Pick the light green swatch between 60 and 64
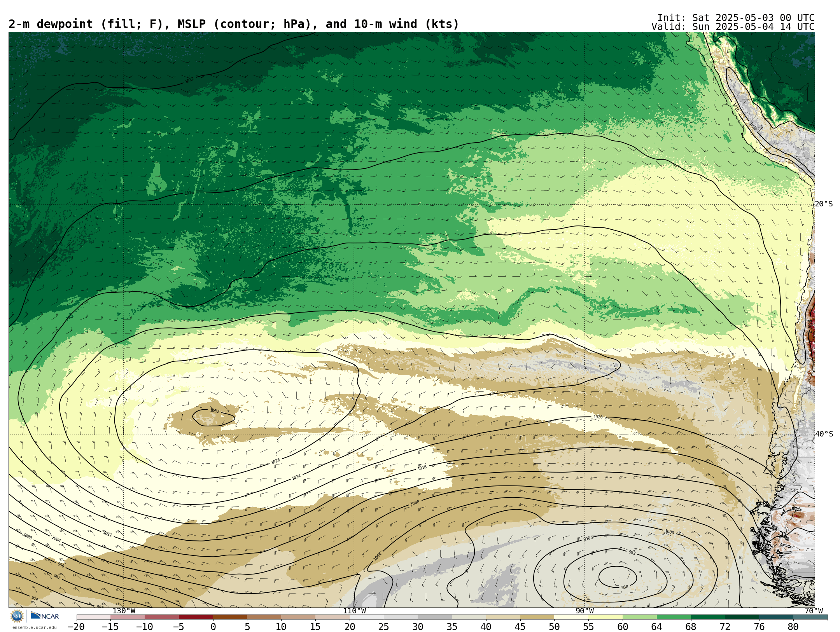This screenshot has height=632, width=840. [x=640, y=617]
